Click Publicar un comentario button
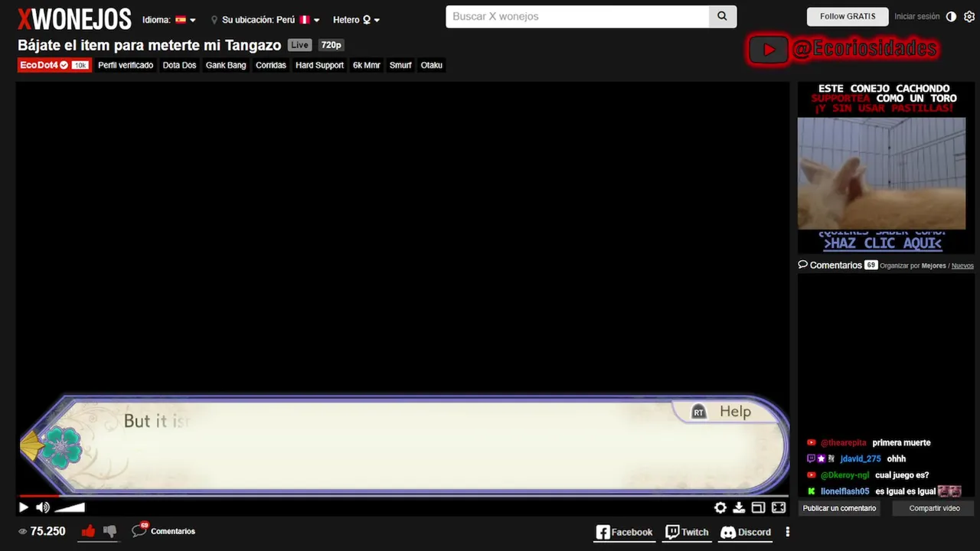The height and width of the screenshot is (551, 980). [839, 508]
